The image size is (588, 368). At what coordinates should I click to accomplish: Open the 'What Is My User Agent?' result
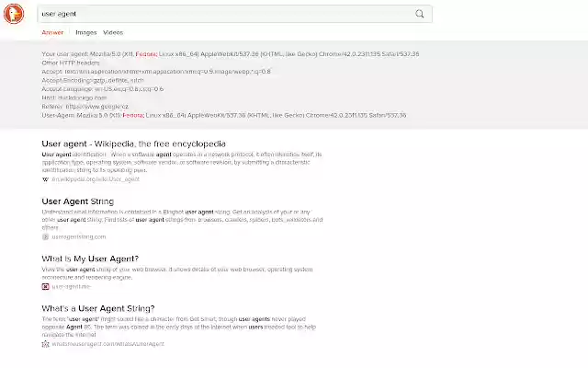[90, 259]
